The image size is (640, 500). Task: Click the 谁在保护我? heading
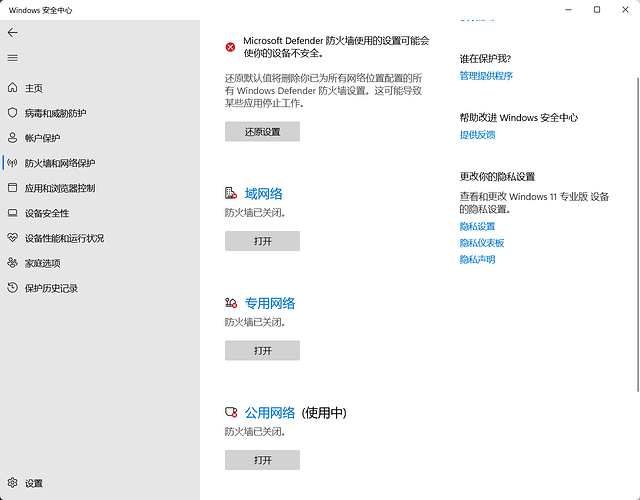[x=485, y=59]
